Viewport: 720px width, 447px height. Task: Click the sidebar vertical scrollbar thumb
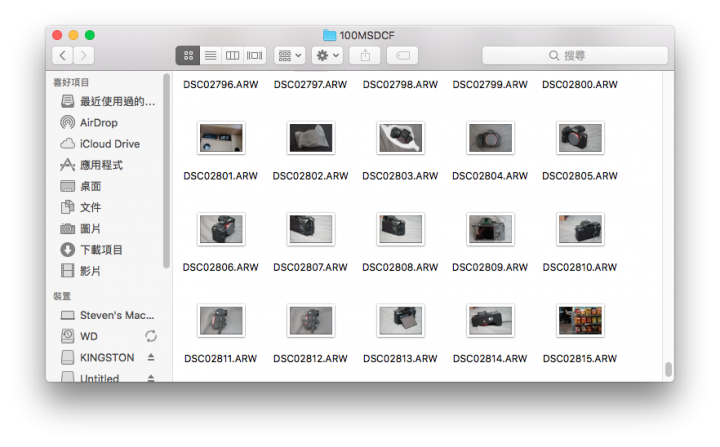coord(166,171)
